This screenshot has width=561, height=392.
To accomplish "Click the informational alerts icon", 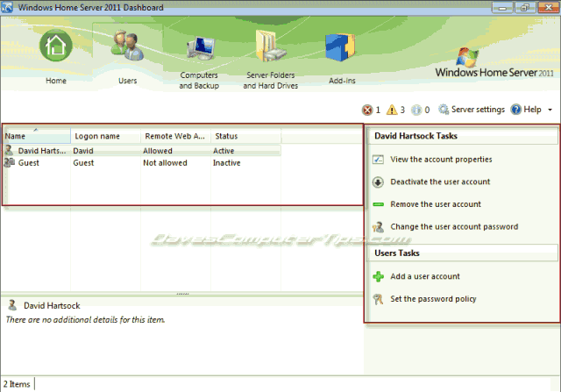I will click(x=416, y=110).
